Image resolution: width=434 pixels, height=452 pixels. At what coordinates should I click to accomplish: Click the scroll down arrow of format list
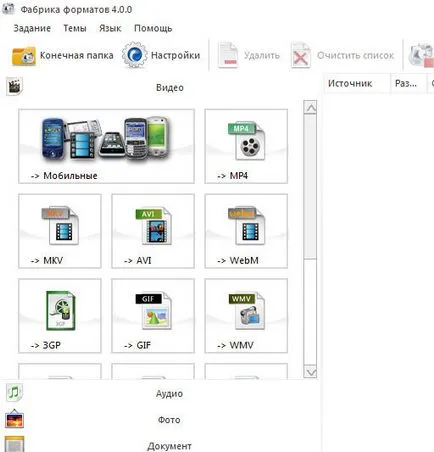coord(310,371)
